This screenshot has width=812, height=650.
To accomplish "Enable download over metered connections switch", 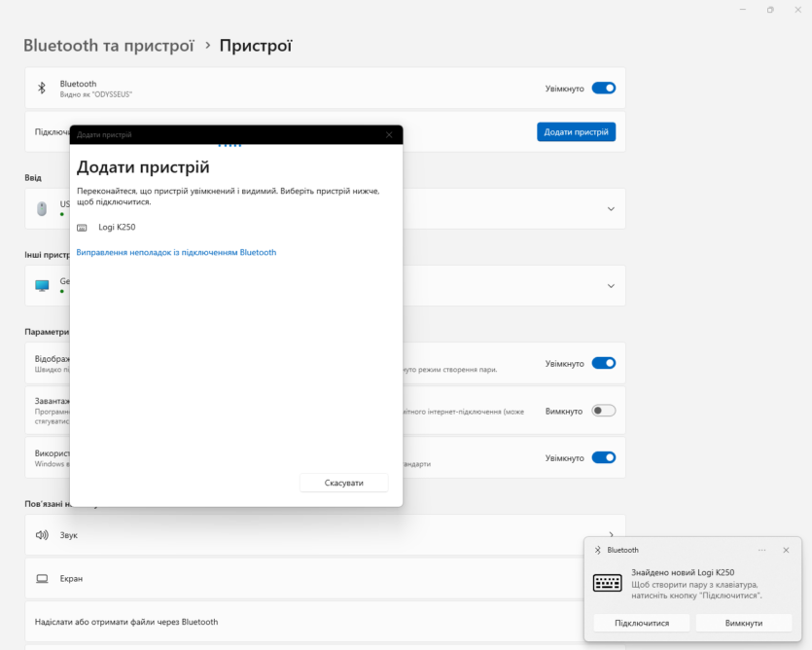I will [x=604, y=411].
